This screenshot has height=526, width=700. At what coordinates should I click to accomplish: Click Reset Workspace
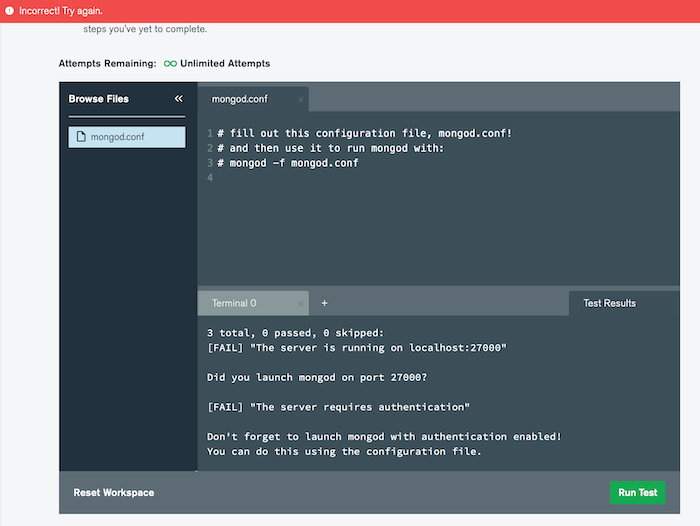pos(114,493)
